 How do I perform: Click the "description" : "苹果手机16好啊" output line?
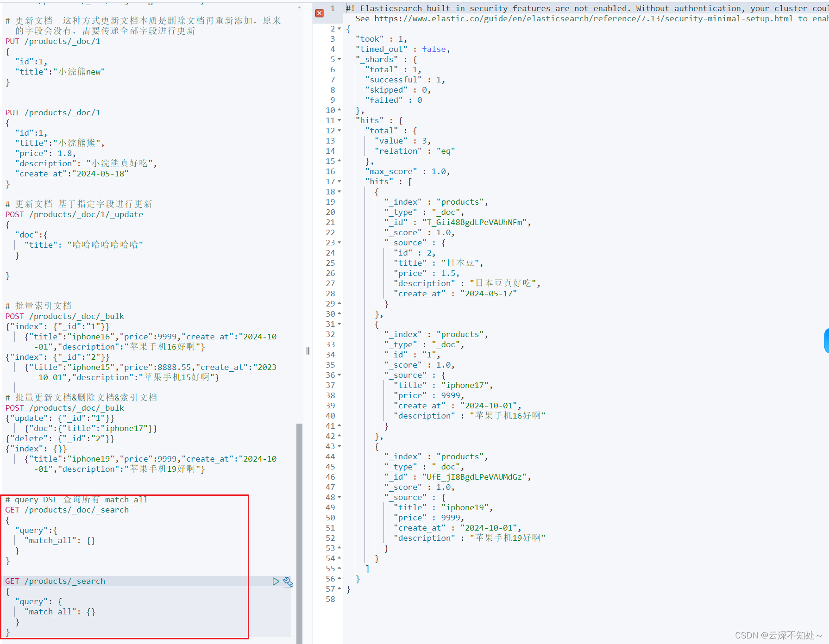click(470, 416)
